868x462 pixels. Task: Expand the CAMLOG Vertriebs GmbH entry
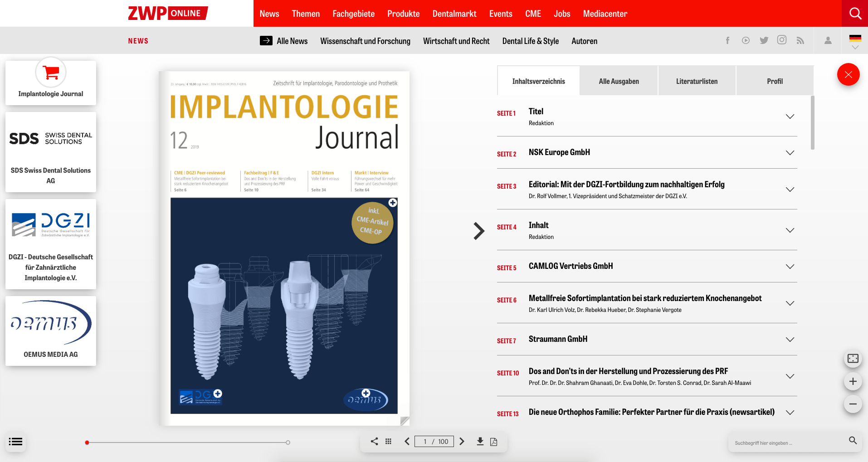[790, 267]
